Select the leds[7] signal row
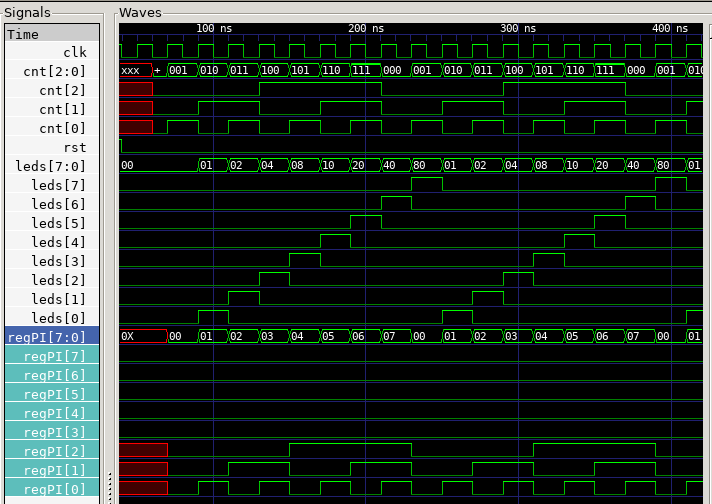This screenshot has width=712, height=504. coord(65,185)
